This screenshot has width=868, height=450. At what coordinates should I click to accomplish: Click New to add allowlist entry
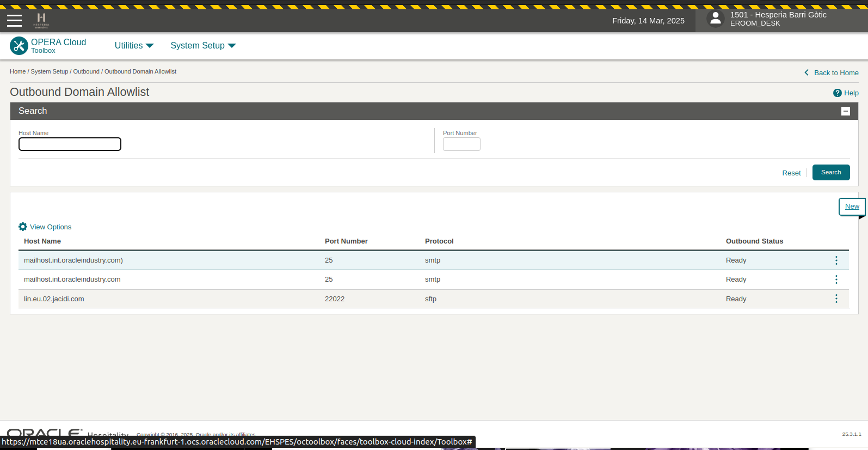(852, 206)
